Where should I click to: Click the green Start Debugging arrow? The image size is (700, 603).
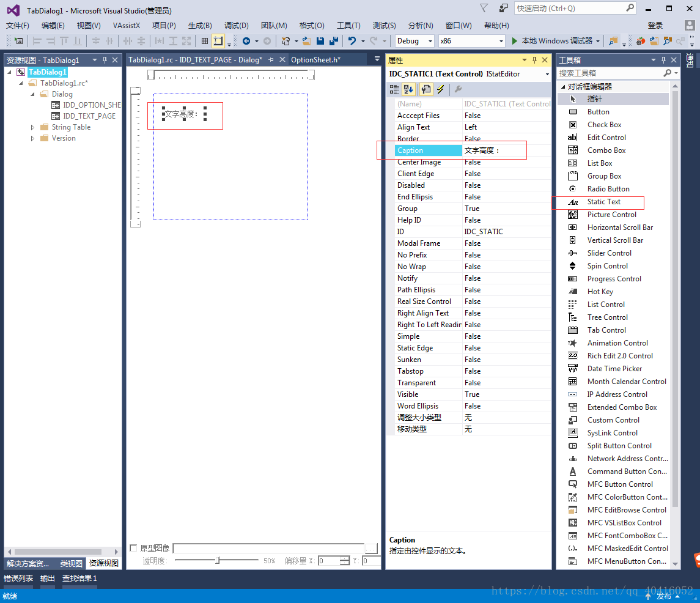(x=514, y=41)
